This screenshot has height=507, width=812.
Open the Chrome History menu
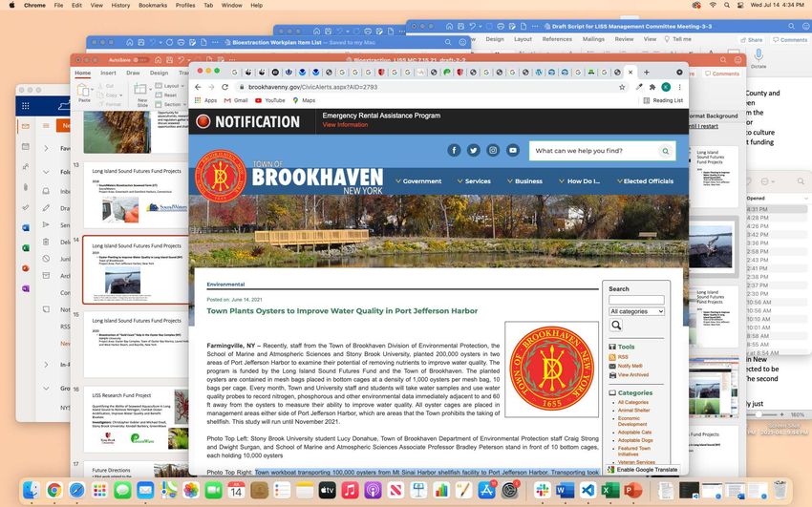pos(120,5)
